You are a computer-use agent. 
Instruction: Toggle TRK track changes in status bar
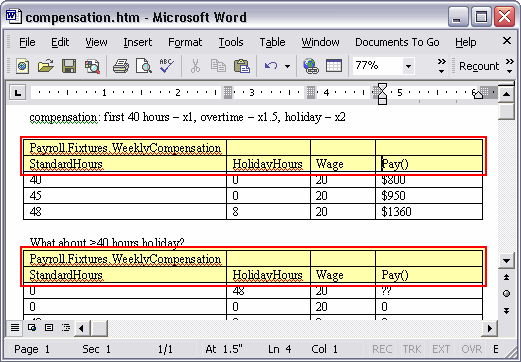pyautogui.click(x=412, y=349)
